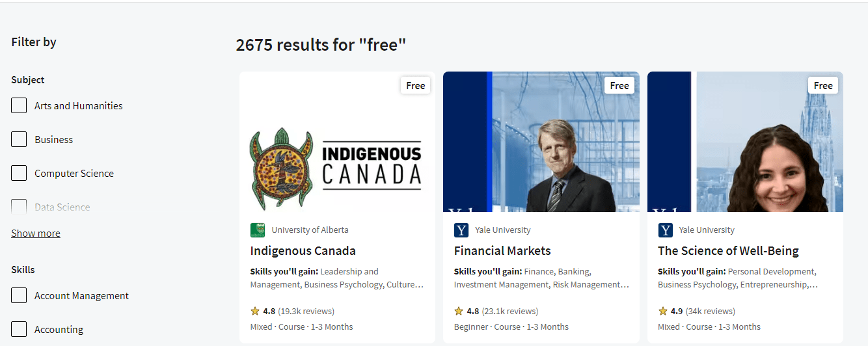Click the University of Alberta logo icon
This screenshot has width=868, height=346.
click(257, 230)
